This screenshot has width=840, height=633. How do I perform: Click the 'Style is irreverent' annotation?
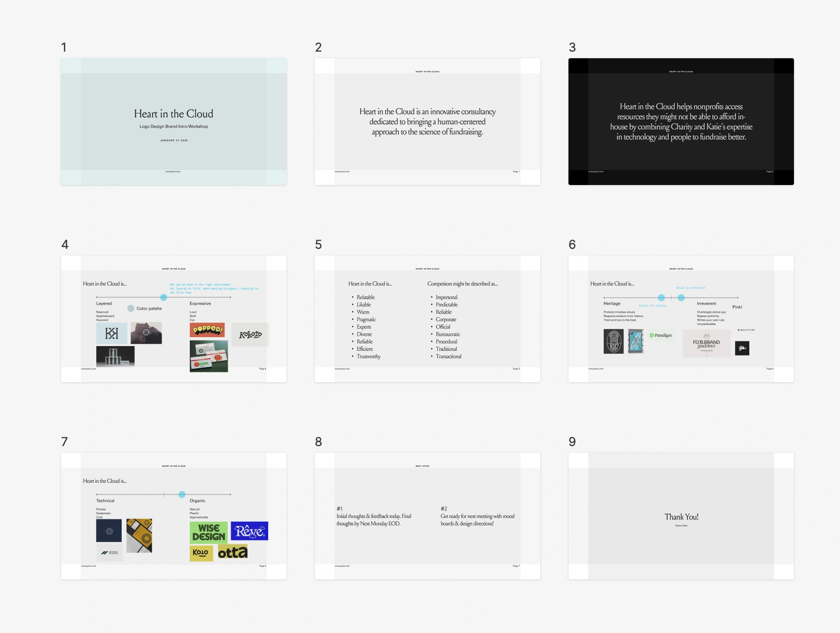coord(691,288)
